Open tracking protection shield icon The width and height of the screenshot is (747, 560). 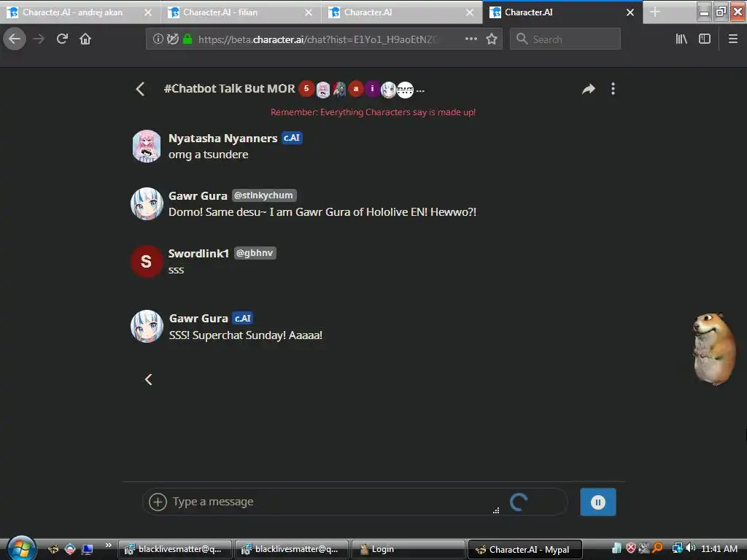(172, 39)
